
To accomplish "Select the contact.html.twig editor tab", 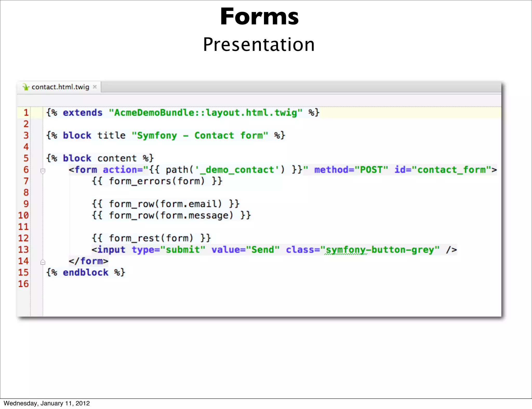I will click(x=59, y=87).
